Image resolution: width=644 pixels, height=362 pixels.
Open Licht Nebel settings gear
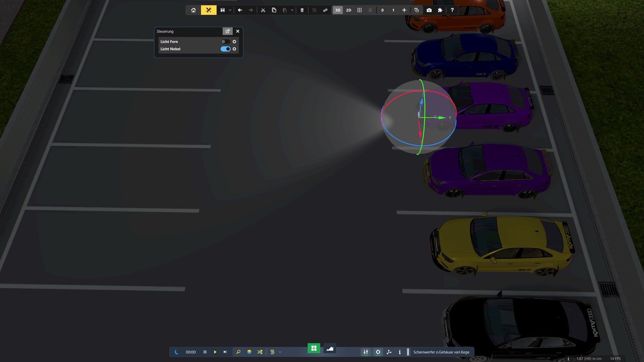[234, 49]
